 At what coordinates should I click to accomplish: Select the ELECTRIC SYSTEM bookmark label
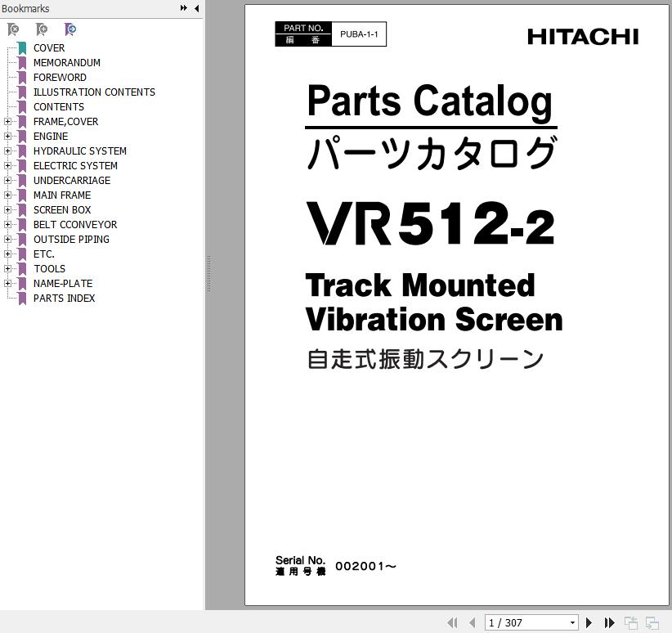(75, 165)
